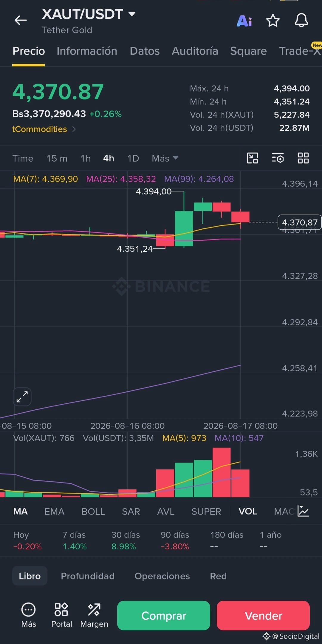Open the Margen trading icon
Screen dimensions: 322x644
pyautogui.click(x=94, y=615)
